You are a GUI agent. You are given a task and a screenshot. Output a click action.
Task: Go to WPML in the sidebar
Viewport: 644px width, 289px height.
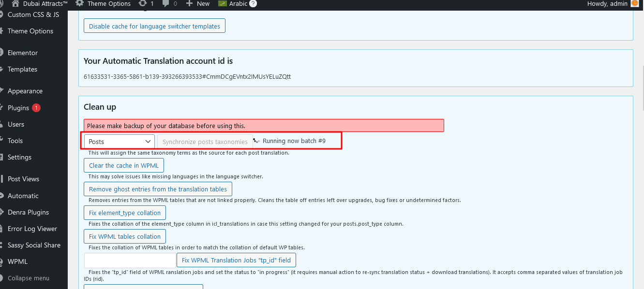(x=17, y=261)
